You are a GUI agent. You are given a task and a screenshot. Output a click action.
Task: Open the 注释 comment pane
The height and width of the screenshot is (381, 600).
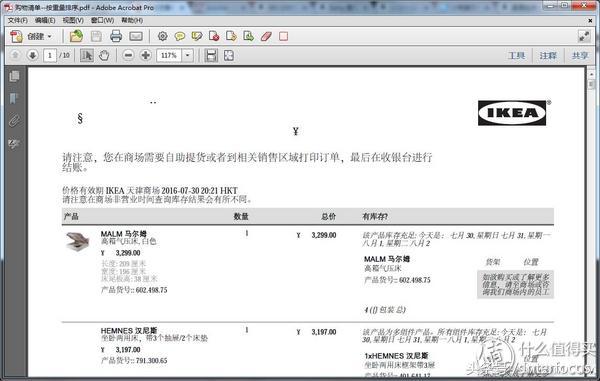548,55
